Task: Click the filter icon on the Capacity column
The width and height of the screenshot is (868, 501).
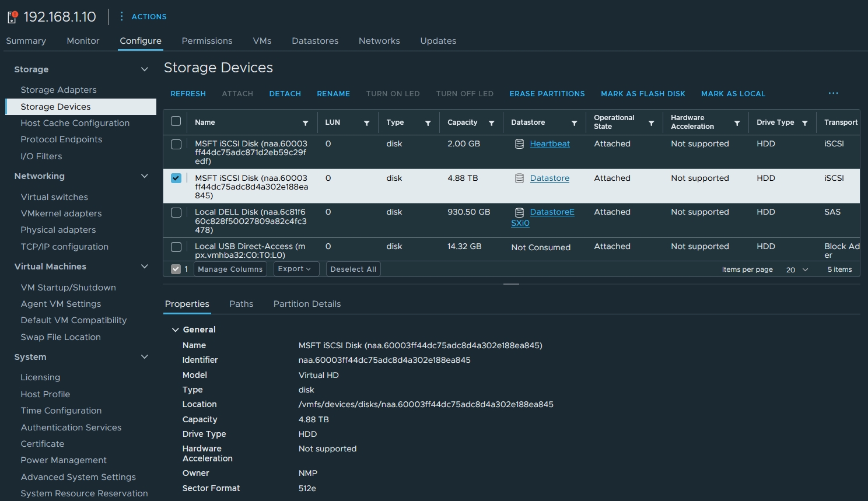Action: point(491,122)
